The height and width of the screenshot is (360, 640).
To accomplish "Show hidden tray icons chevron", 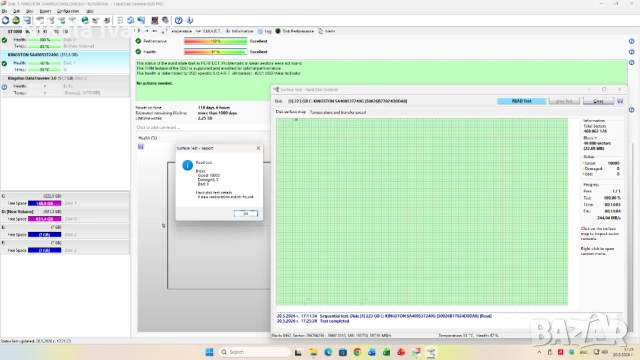I will point(539,352).
